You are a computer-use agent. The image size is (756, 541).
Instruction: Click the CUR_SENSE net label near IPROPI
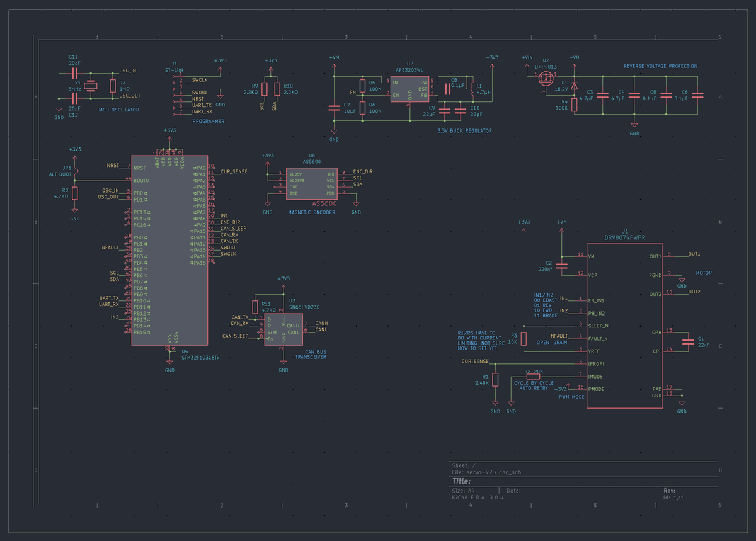pos(475,362)
